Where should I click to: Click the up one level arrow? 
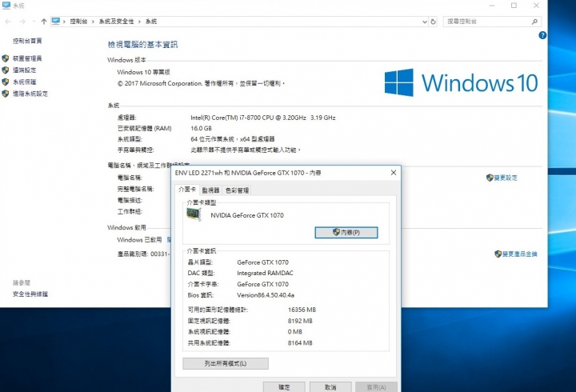tap(44, 22)
